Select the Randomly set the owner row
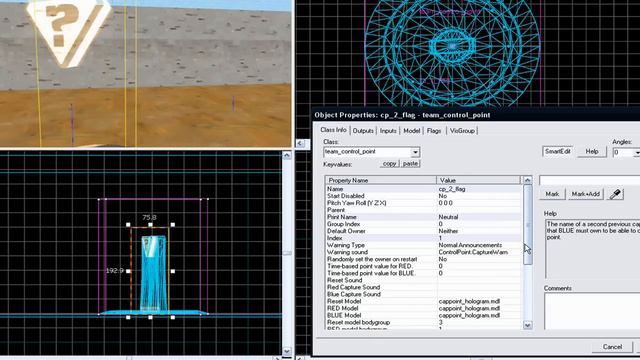This screenshot has height=360, width=640. 423,259
